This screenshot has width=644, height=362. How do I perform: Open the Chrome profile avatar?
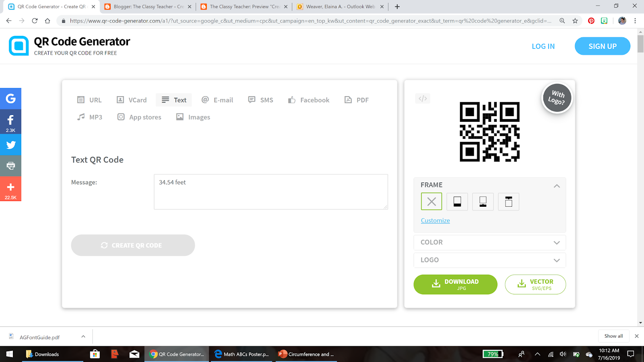(x=622, y=21)
